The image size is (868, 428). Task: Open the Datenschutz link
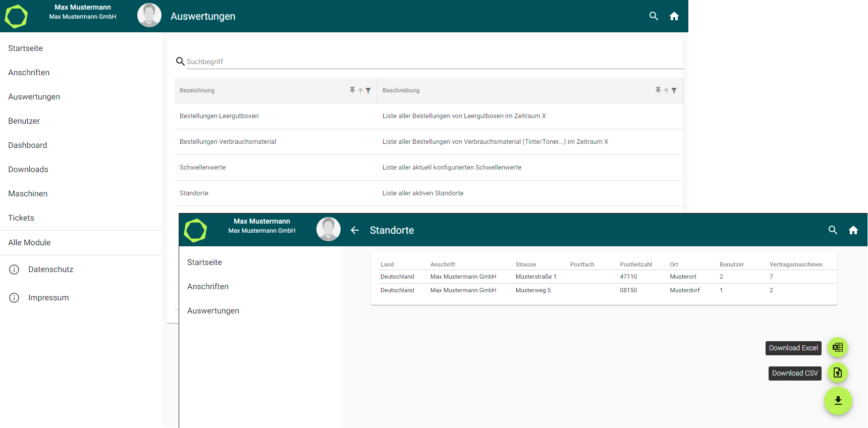click(x=50, y=270)
